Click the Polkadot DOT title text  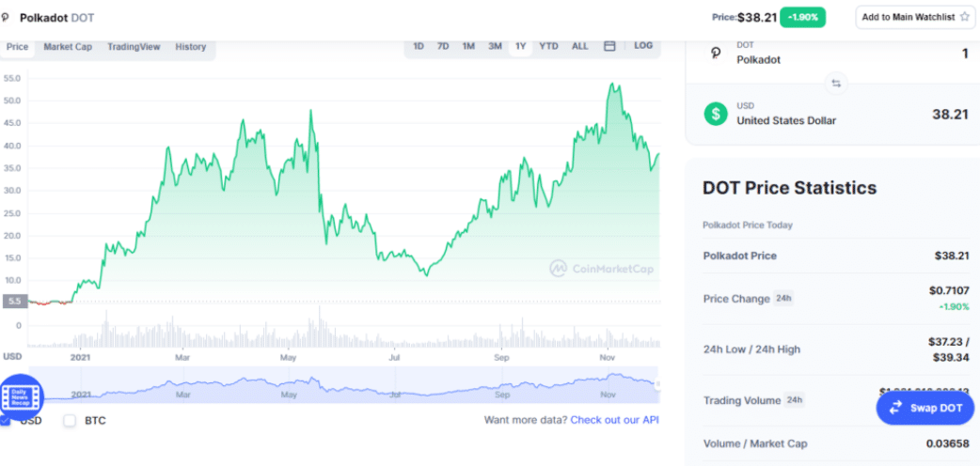point(56,18)
